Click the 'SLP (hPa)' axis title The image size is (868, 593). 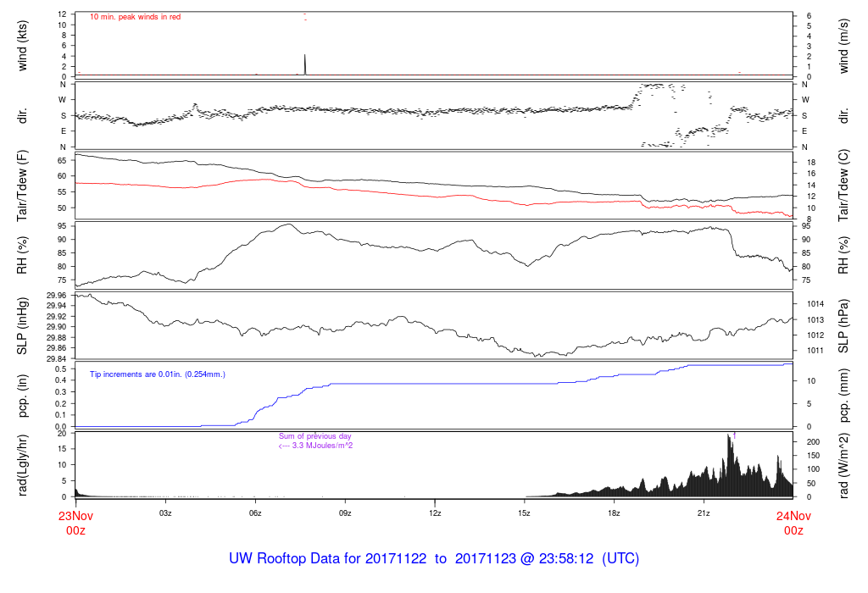[x=843, y=326]
